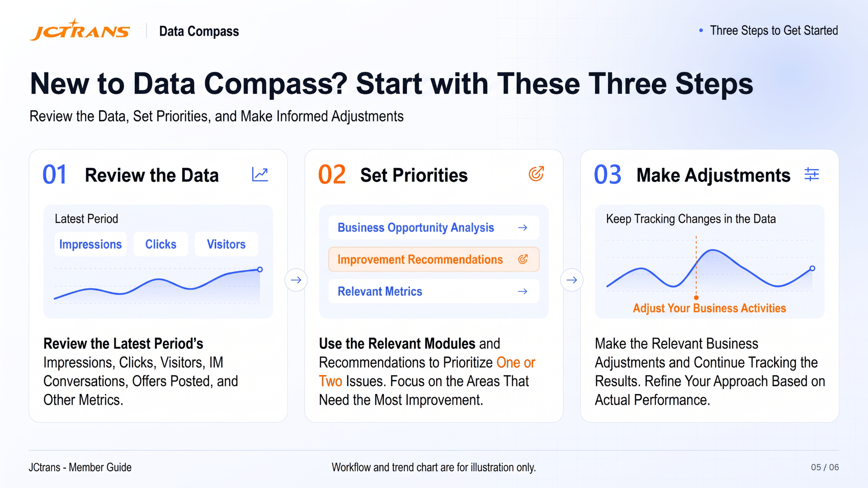Click the arrow in Relevant Metrics row
868x488 pixels.
(523, 291)
